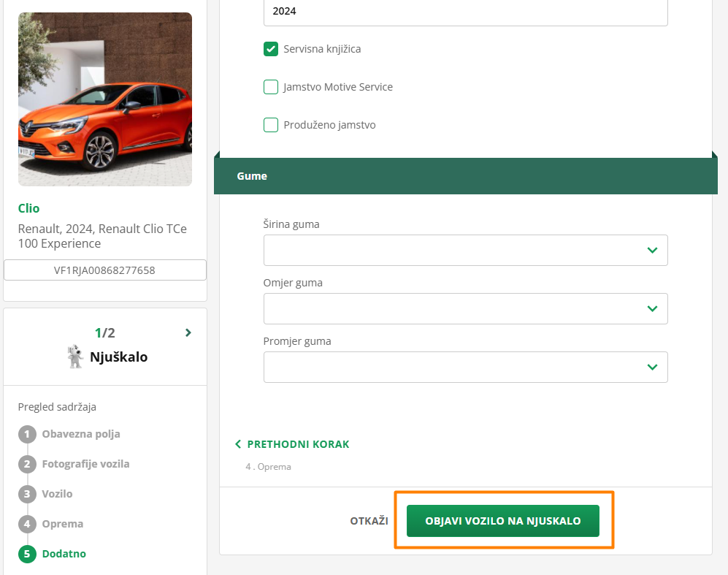Click step 2 circle for Fotografije vozila
The width and height of the screenshot is (728, 575).
click(27, 465)
